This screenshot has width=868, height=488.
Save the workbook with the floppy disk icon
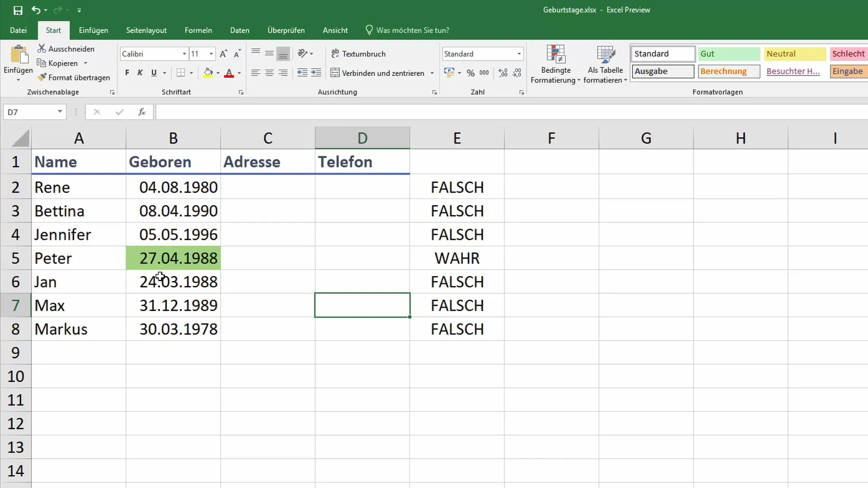tap(18, 10)
